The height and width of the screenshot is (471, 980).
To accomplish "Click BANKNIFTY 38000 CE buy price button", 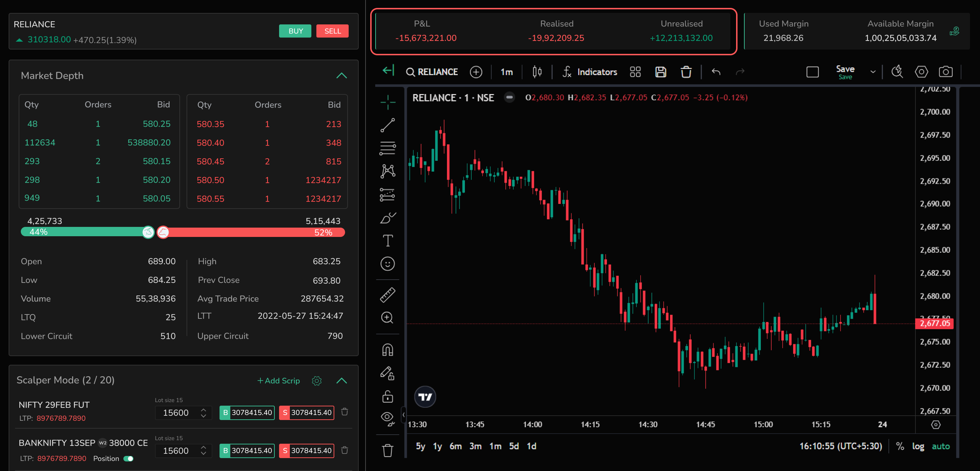I will pos(247,451).
